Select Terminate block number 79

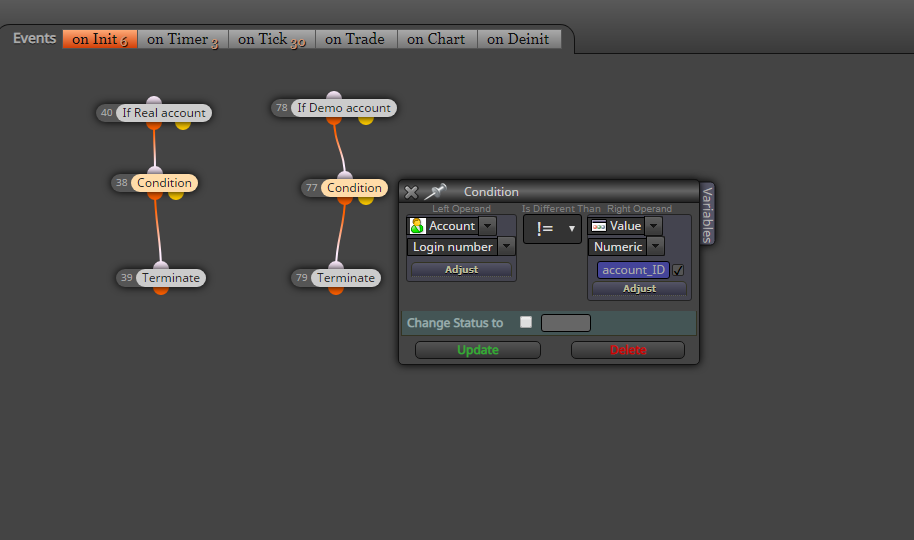346,278
